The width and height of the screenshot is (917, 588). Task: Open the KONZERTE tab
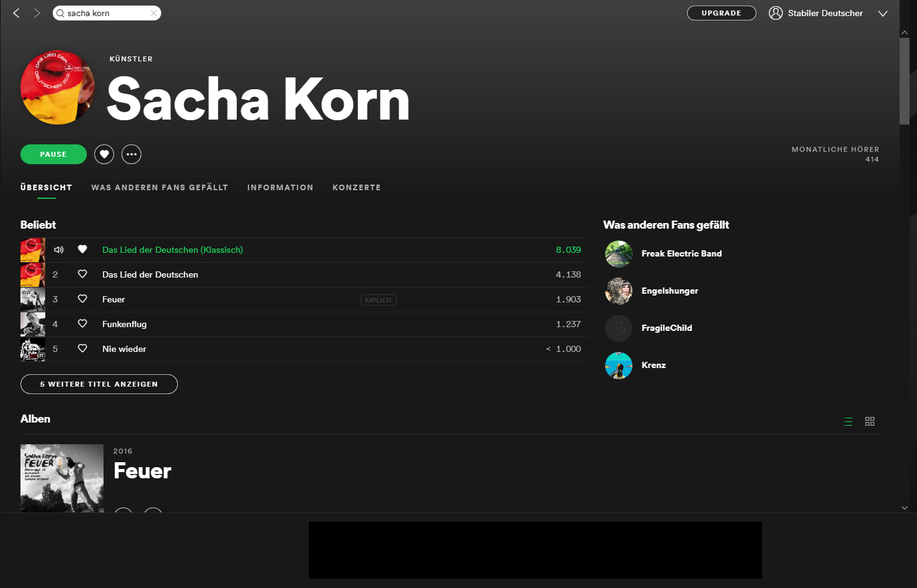coord(357,187)
